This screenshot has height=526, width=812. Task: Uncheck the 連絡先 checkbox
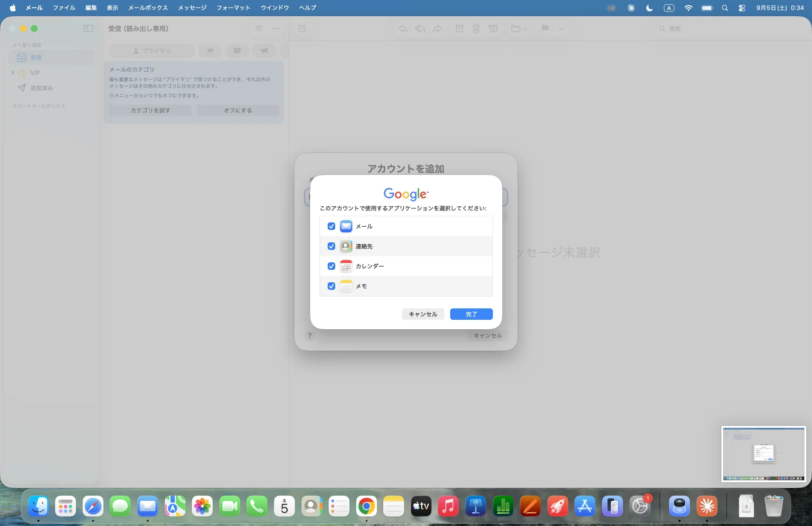coord(331,246)
